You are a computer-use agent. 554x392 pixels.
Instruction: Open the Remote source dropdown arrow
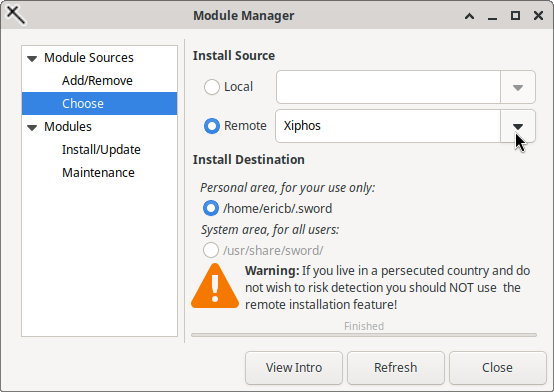pyautogui.click(x=518, y=126)
